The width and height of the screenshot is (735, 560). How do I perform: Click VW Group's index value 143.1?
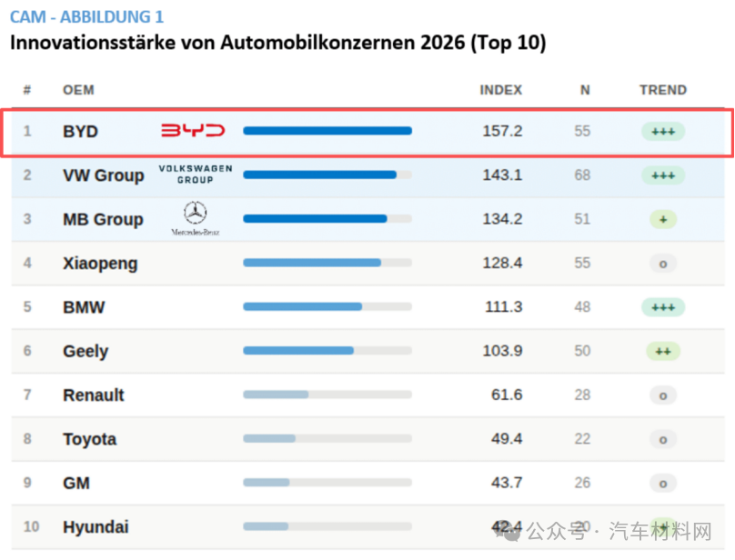[x=502, y=175]
